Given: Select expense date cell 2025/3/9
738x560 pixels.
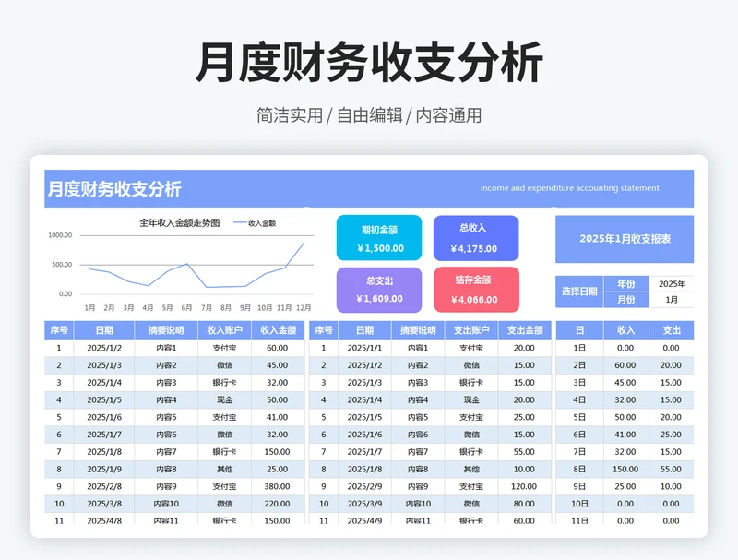Looking at the screenshot, I should click(x=364, y=504).
